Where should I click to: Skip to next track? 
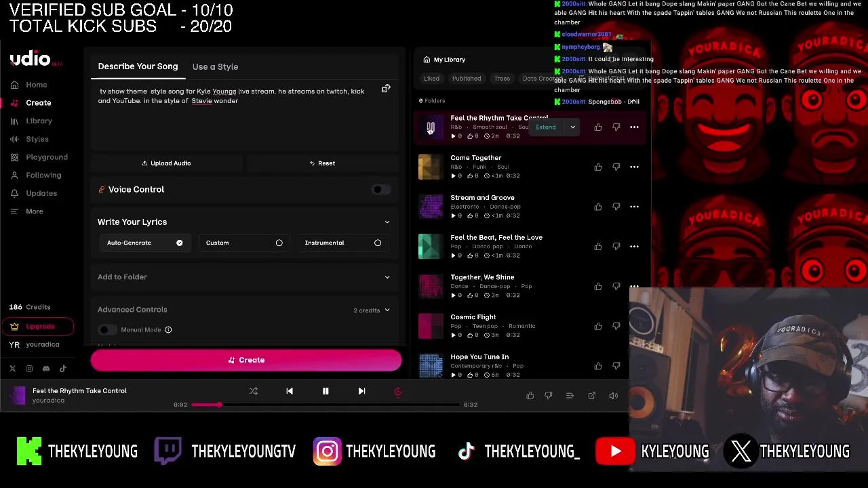[361, 391]
